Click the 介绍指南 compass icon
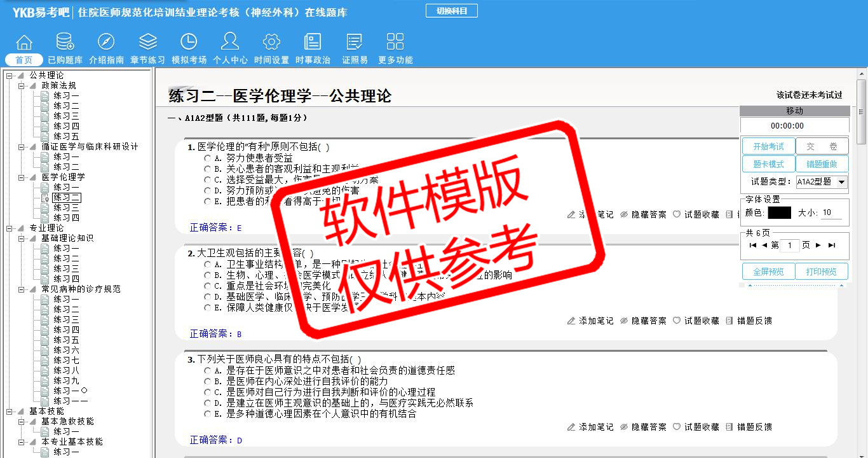The width and height of the screenshot is (868, 458). click(x=106, y=43)
